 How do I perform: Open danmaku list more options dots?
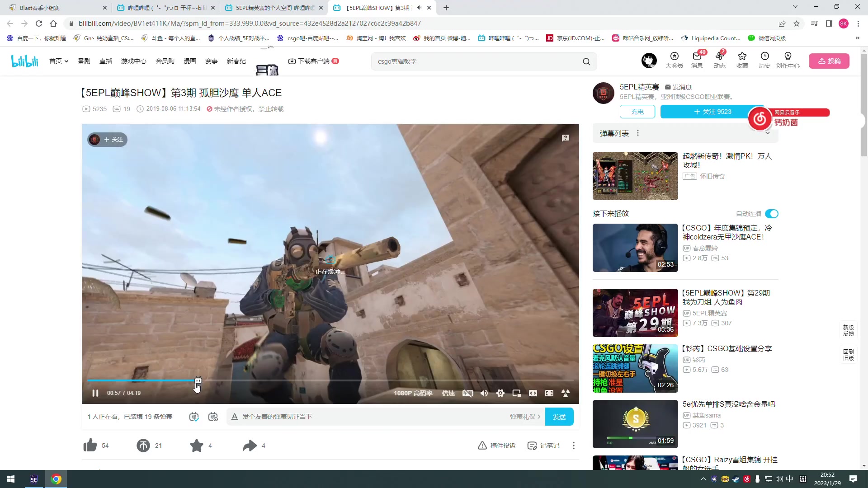tap(638, 133)
